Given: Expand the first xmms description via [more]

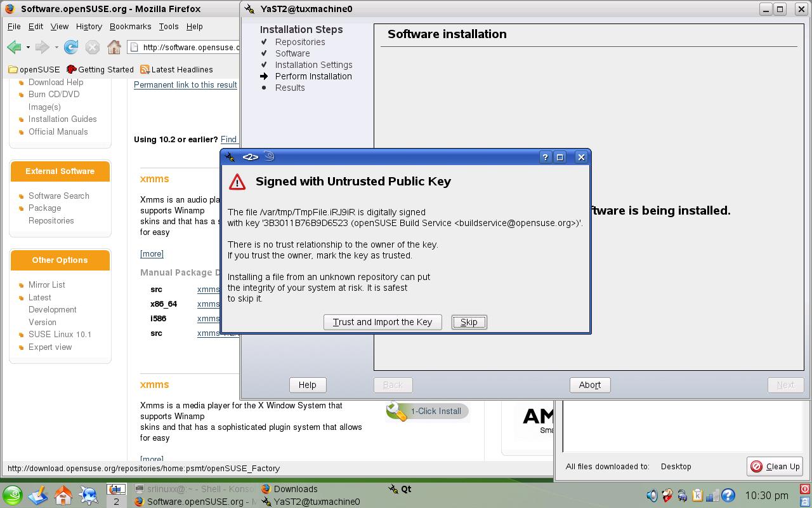Looking at the screenshot, I should pos(152,253).
